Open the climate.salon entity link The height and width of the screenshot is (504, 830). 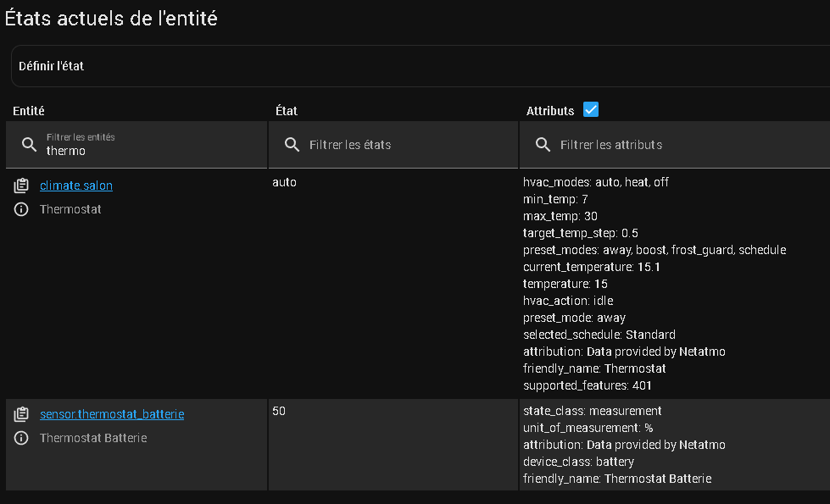click(x=76, y=186)
